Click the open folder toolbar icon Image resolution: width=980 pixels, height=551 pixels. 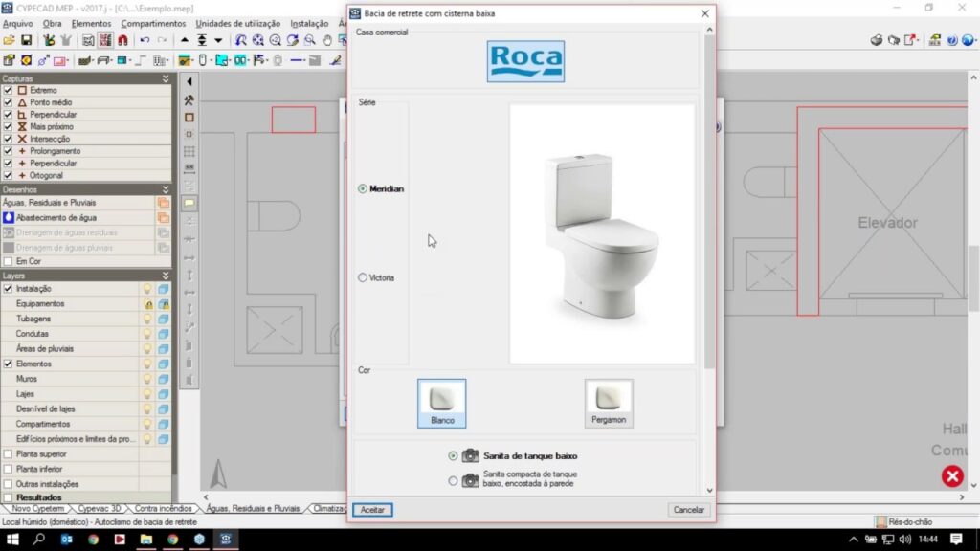pos(9,40)
